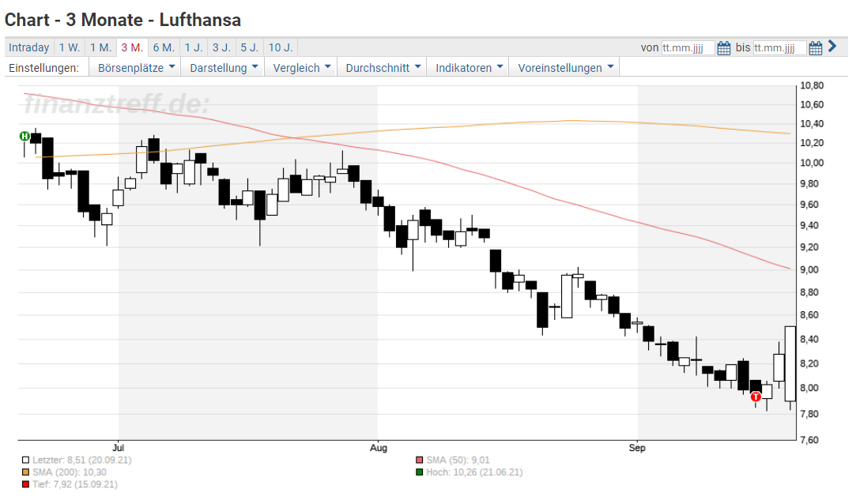The width and height of the screenshot is (856, 504).
Task: Click 'SMA (200): 10,30' legend text
Action: pos(70,472)
